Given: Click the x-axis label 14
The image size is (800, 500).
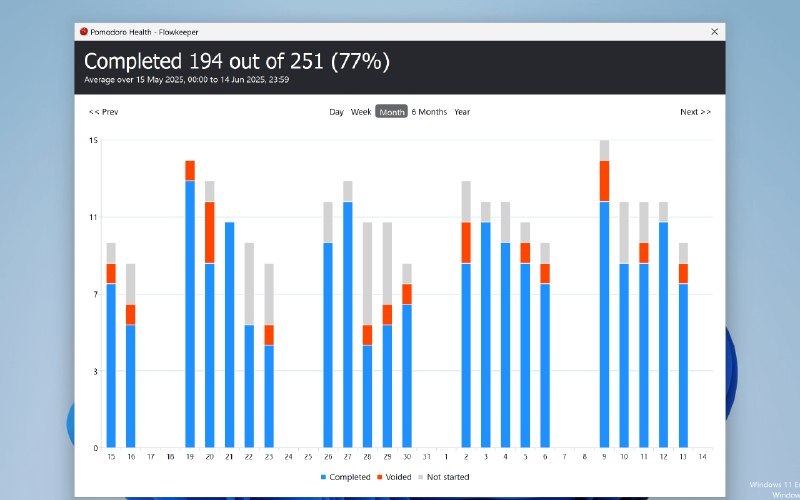Looking at the screenshot, I should tap(703, 457).
